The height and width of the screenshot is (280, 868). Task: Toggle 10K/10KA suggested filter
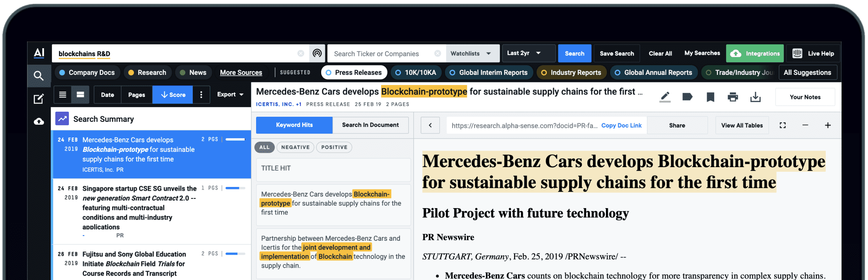415,72
